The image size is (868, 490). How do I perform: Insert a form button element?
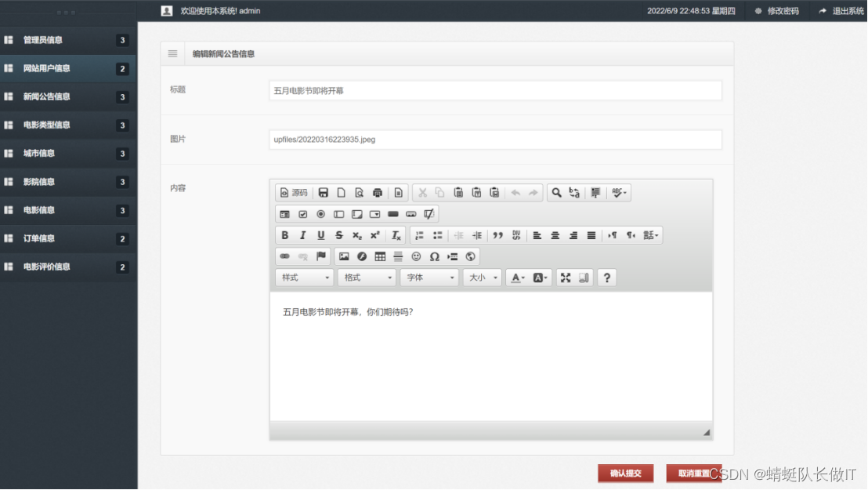click(393, 214)
